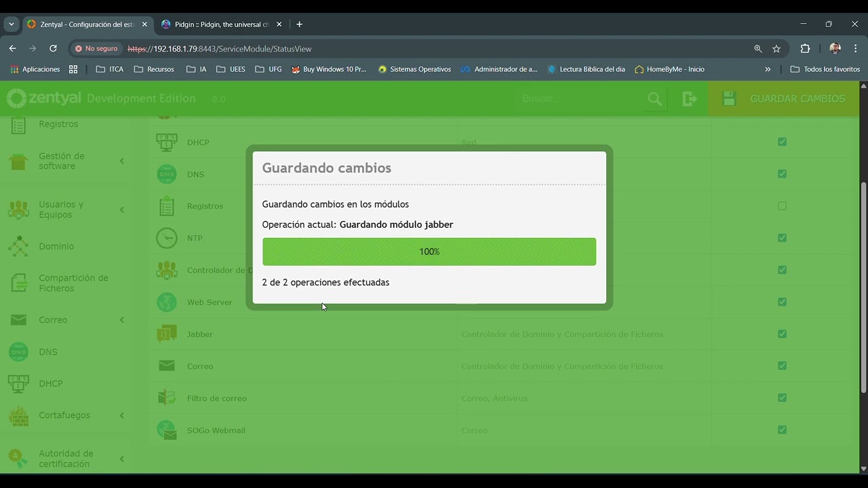Image resolution: width=868 pixels, height=488 pixels.
Task: Toggle the Web Server module checkbox
Action: click(x=782, y=302)
